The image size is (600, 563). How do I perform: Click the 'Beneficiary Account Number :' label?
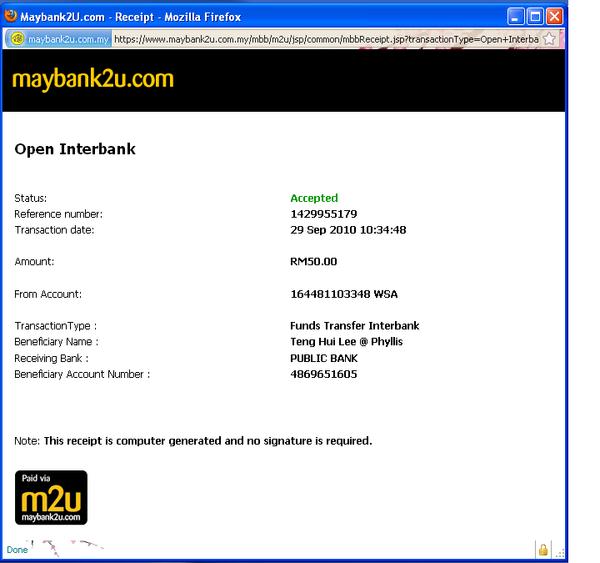tap(82, 374)
